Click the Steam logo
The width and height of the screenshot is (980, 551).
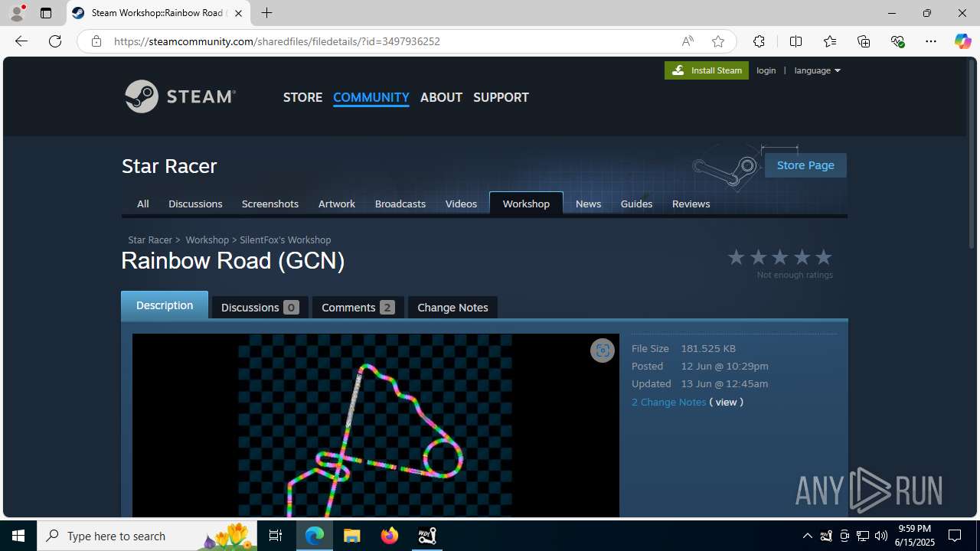pyautogui.click(x=181, y=96)
